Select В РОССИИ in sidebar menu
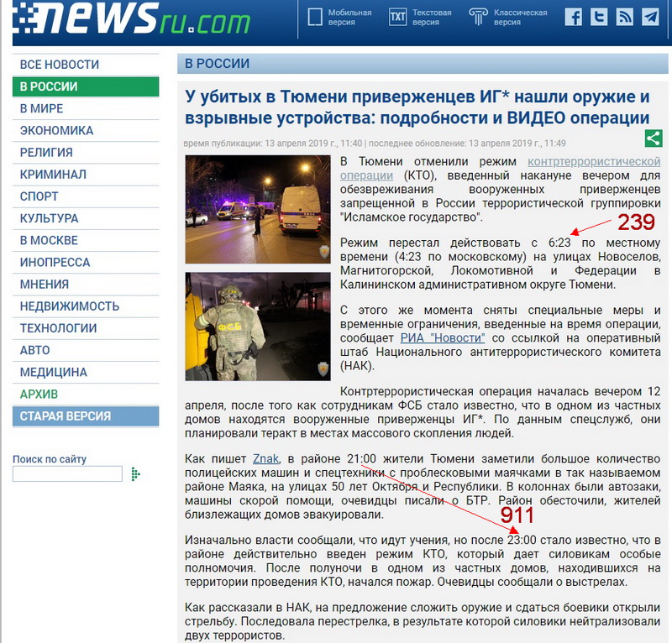Viewport: 672px width, 643px height. coord(86,86)
